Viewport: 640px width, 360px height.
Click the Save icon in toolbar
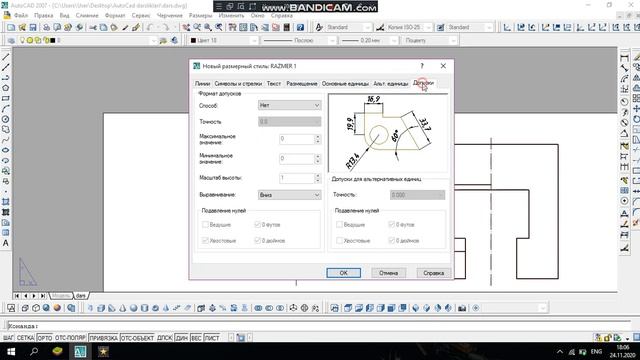[33, 27]
